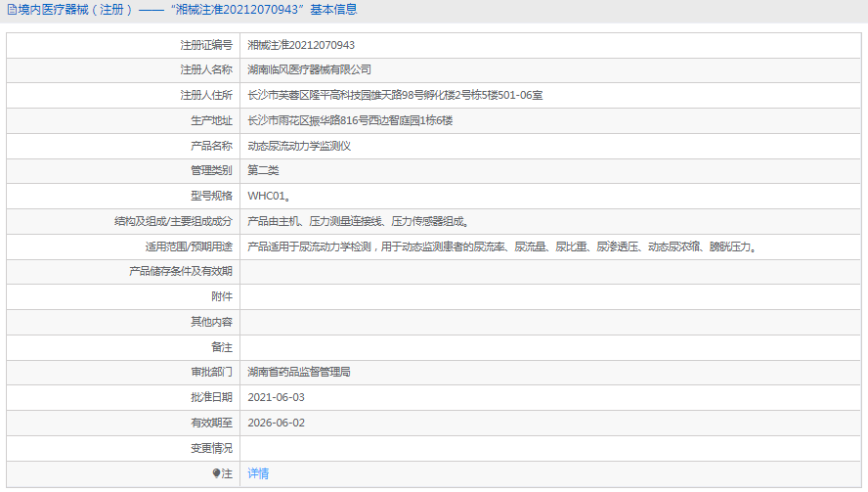Click the 其他内容 row label
Screen dimensions: 868x492
[x=211, y=322]
